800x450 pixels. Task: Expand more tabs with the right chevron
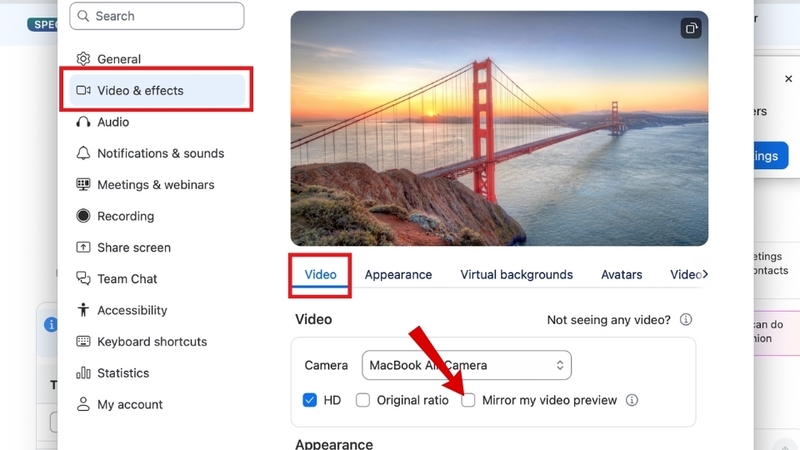[705, 274]
